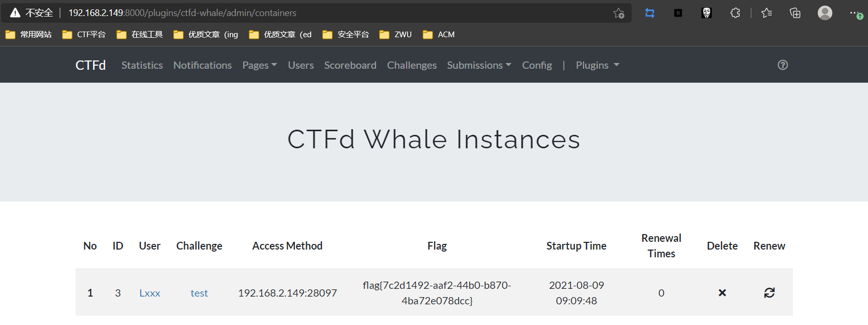Open the 在线工具 bookmark folder
Viewport: 868px width, 325px height.
[140, 35]
